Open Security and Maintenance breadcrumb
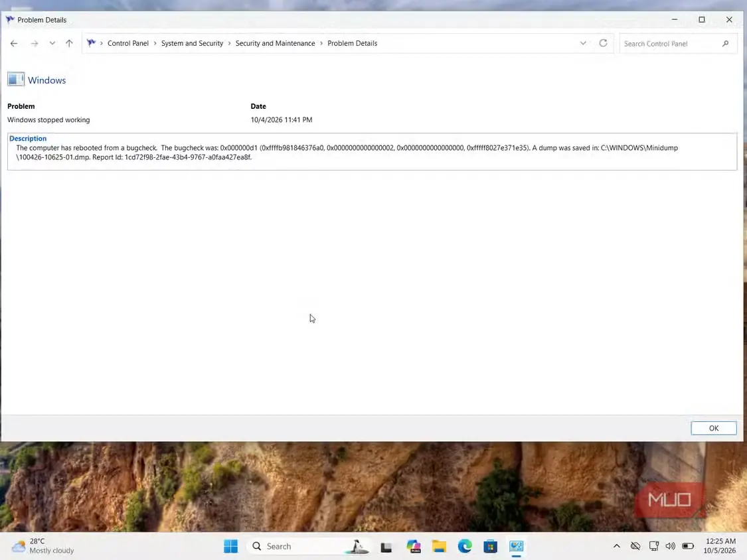The height and width of the screenshot is (560, 747). point(275,43)
